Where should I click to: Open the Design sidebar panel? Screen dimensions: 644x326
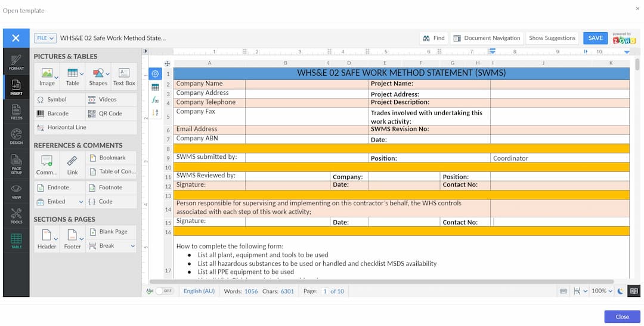(x=16, y=137)
